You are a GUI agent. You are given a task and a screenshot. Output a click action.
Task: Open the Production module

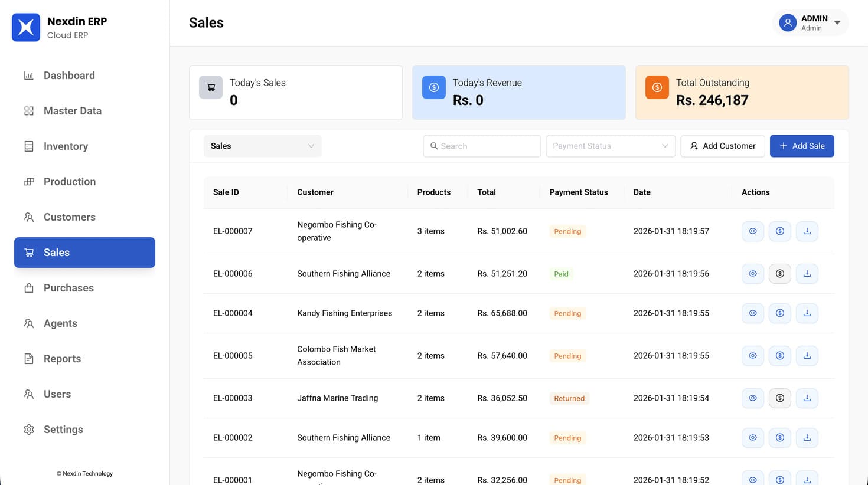point(70,181)
